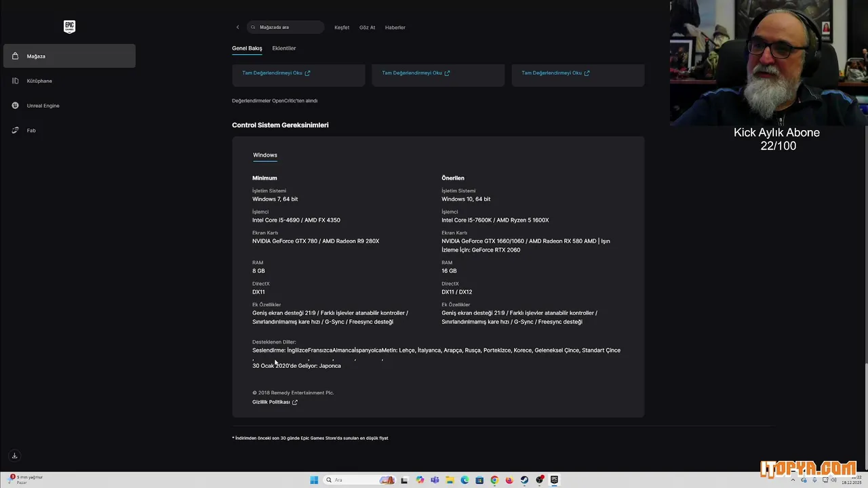Click the 8 GB RAM value
This screenshot has height=488, width=868.
(258, 271)
